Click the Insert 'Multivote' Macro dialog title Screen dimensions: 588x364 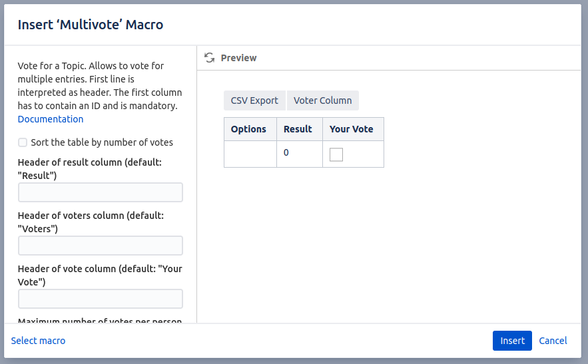(91, 25)
